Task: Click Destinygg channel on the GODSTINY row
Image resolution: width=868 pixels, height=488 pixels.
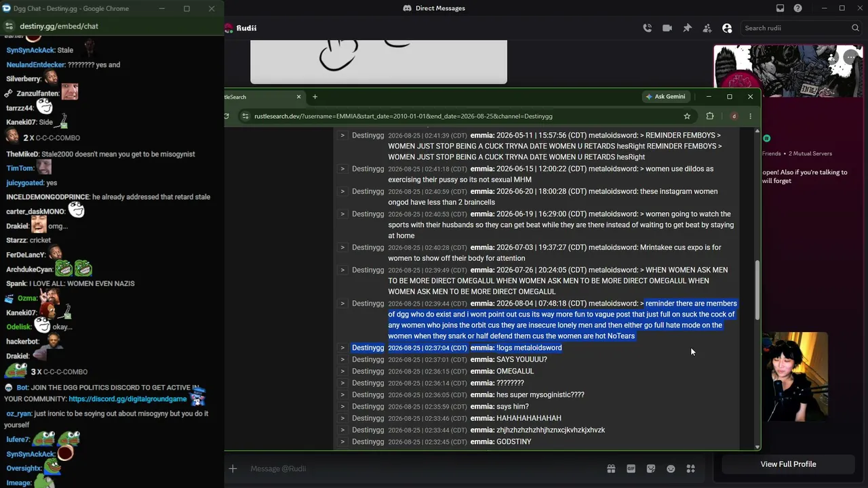Action: point(368,442)
